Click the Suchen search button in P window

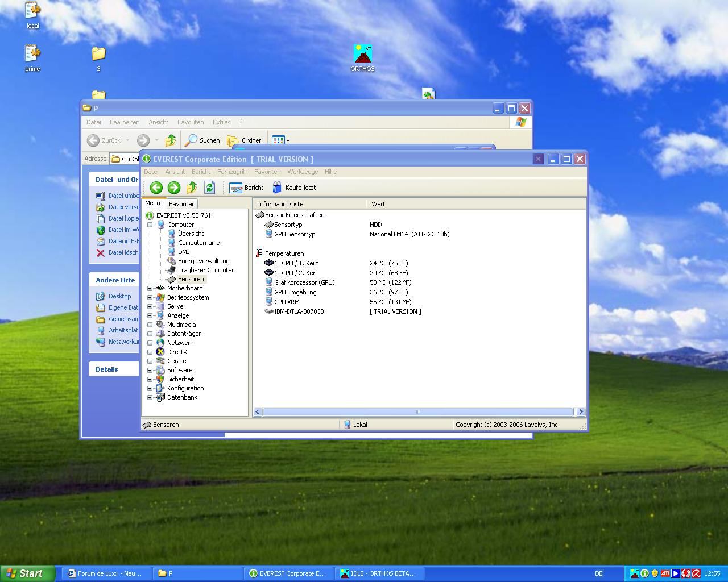203,140
